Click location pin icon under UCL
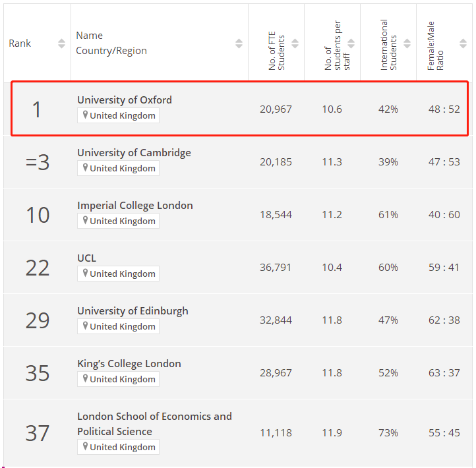 tap(85, 274)
